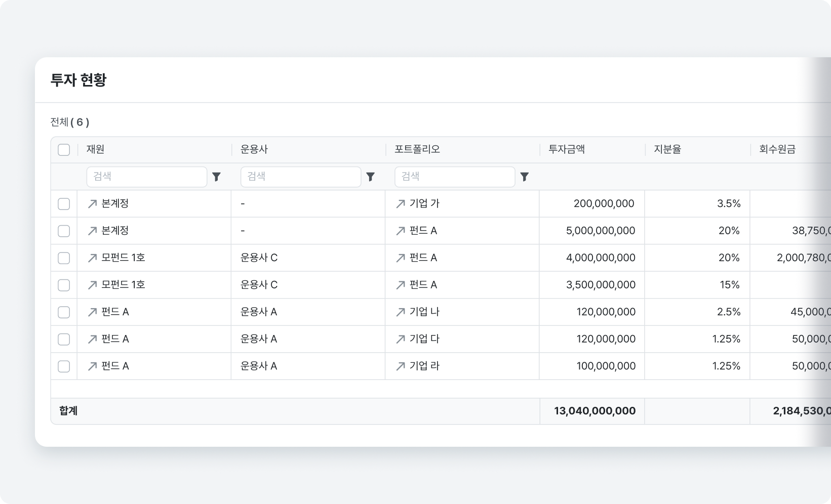Click the 3.5% share ratio cell
Screen dimensions: 831x504
click(697, 203)
